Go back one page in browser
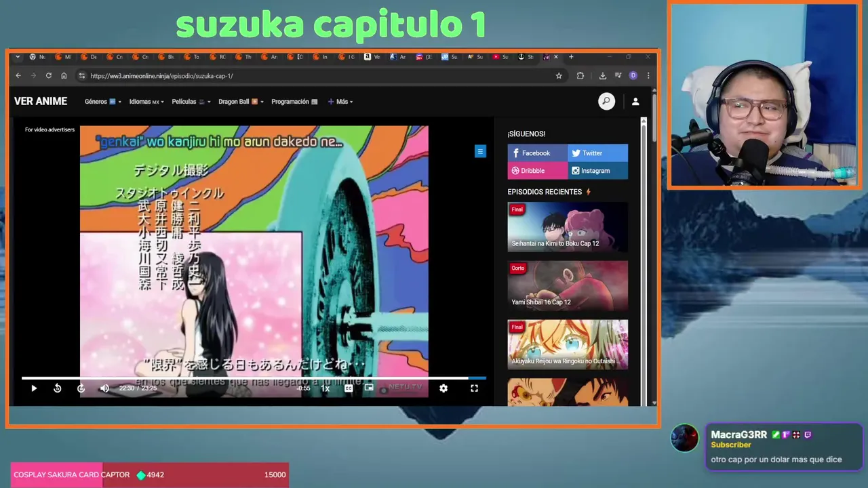 pos(18,76)
